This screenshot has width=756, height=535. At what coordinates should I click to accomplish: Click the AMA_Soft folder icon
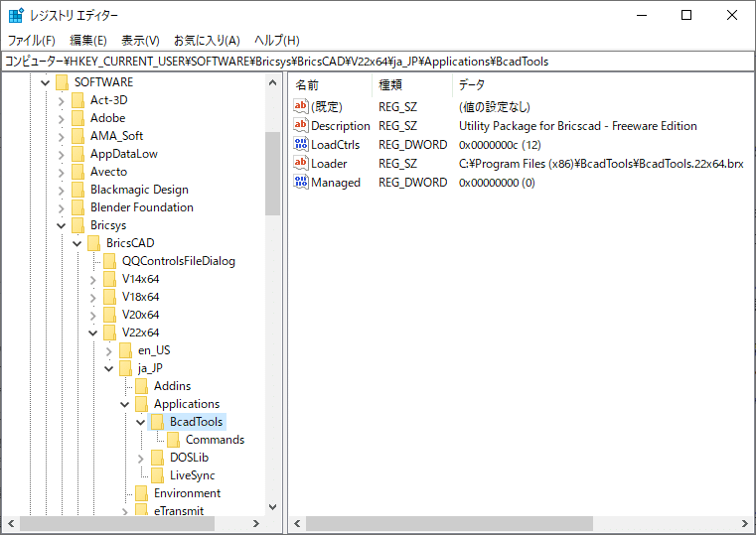77,136
